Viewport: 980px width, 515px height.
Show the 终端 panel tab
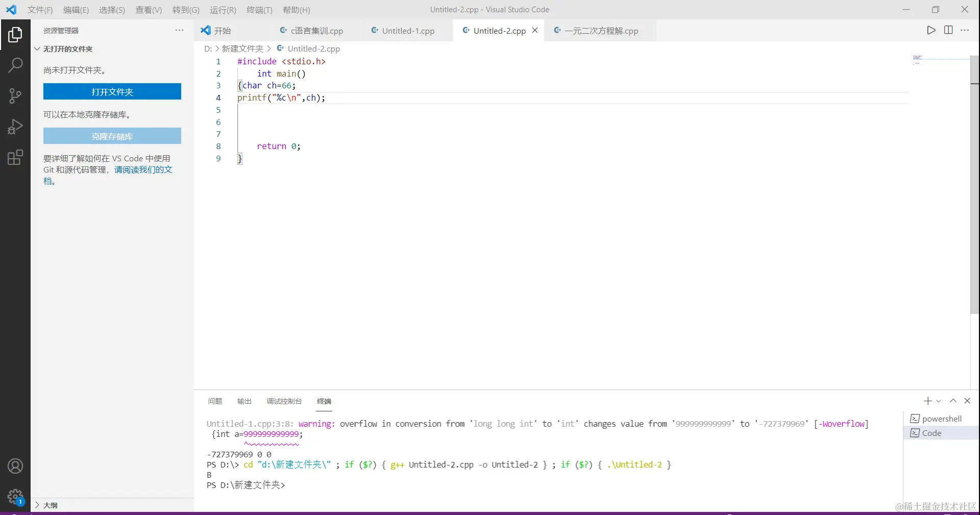coord(324,401)
